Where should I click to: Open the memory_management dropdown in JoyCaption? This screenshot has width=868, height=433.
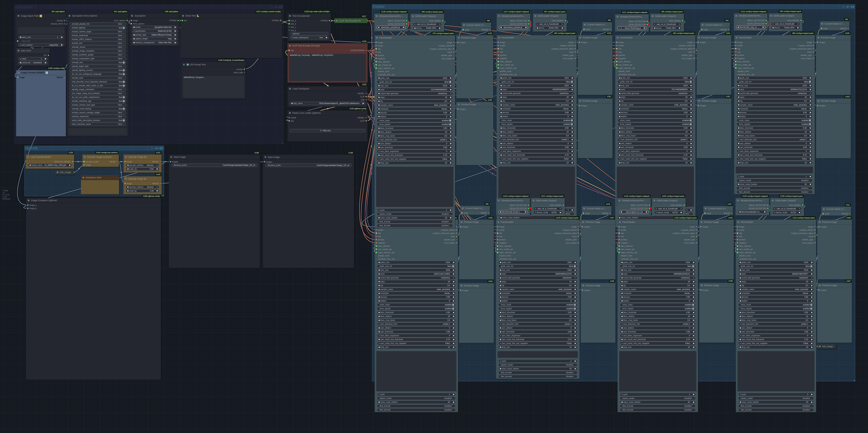155,42
